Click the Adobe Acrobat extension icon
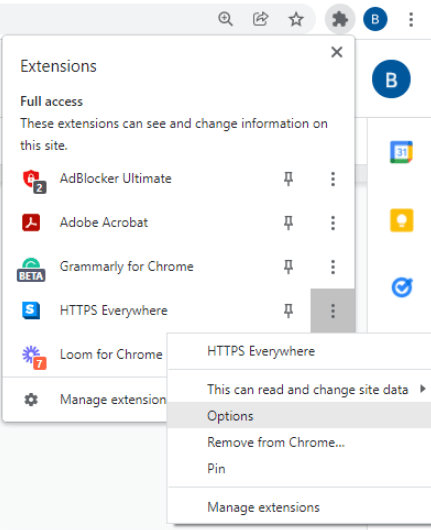431x530 pixels. click(x=31, y=222)
